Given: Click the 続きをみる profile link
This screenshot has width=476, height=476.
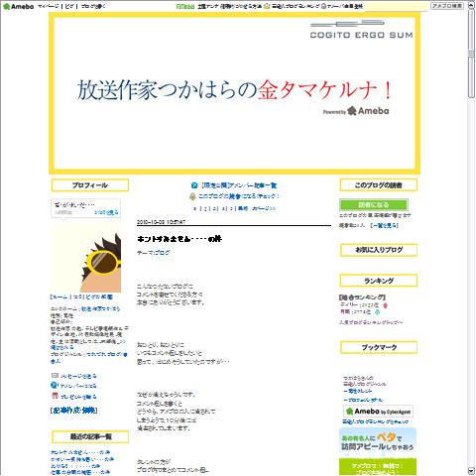Looking at the screenshot, I should click(61, 347).
